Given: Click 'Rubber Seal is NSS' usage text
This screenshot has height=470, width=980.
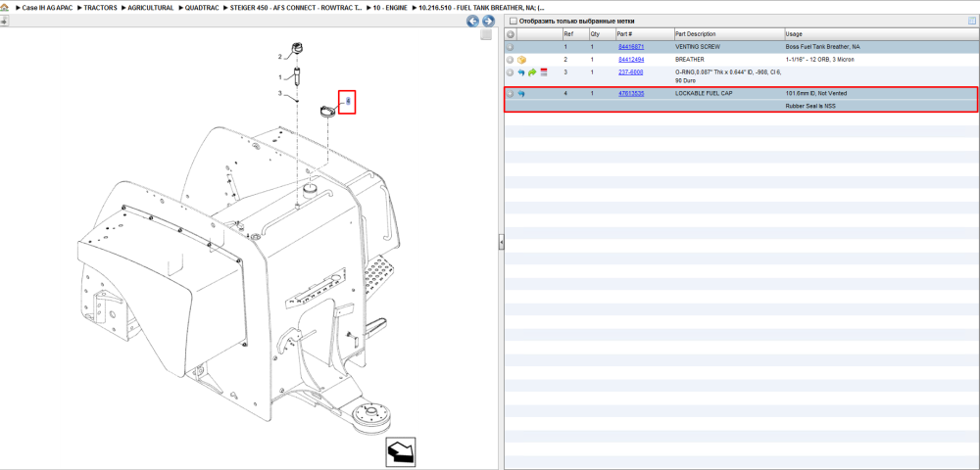Looking at the screenshot, I should [x=810, y=106].
